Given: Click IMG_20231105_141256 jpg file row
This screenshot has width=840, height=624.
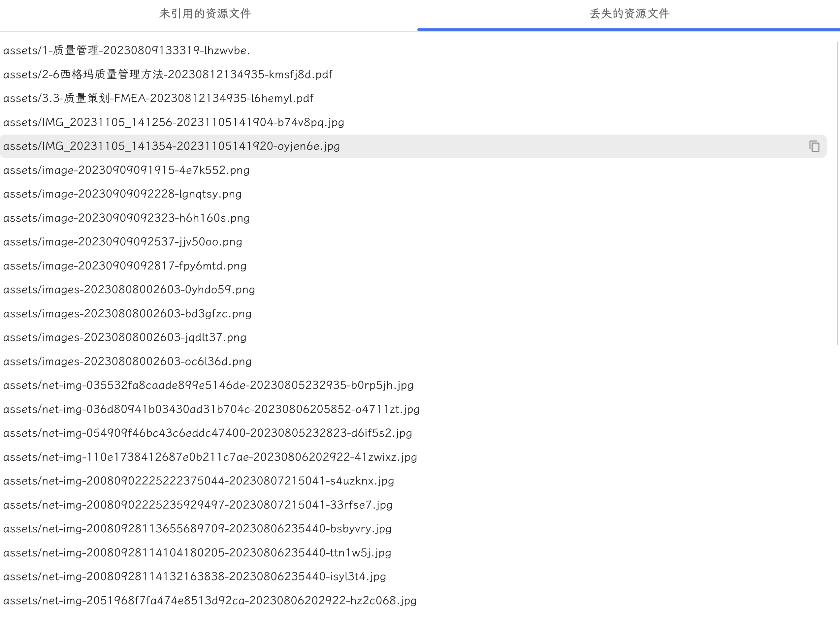Looking at the screenshot, I should coord(174,122).
